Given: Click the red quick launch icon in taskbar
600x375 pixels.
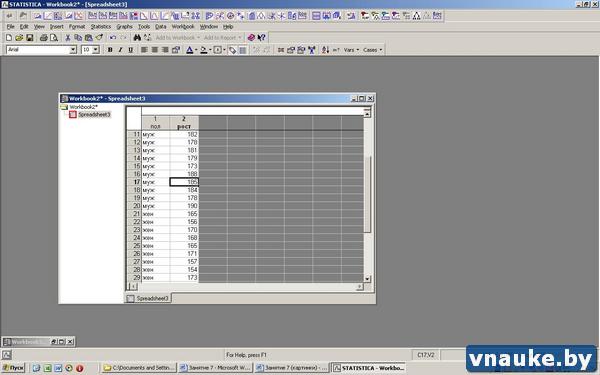Looking at the screenshot, I should [x=80, y=368].
